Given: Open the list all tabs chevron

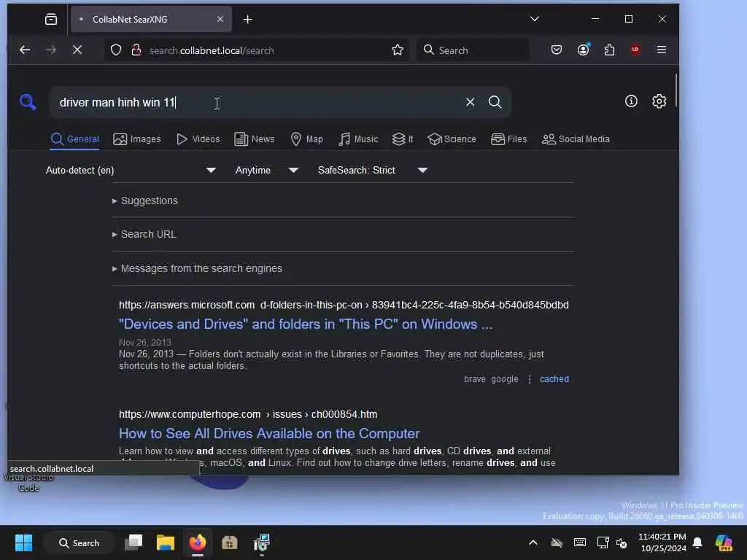Looking at the screenshot, I should point(535,19).
